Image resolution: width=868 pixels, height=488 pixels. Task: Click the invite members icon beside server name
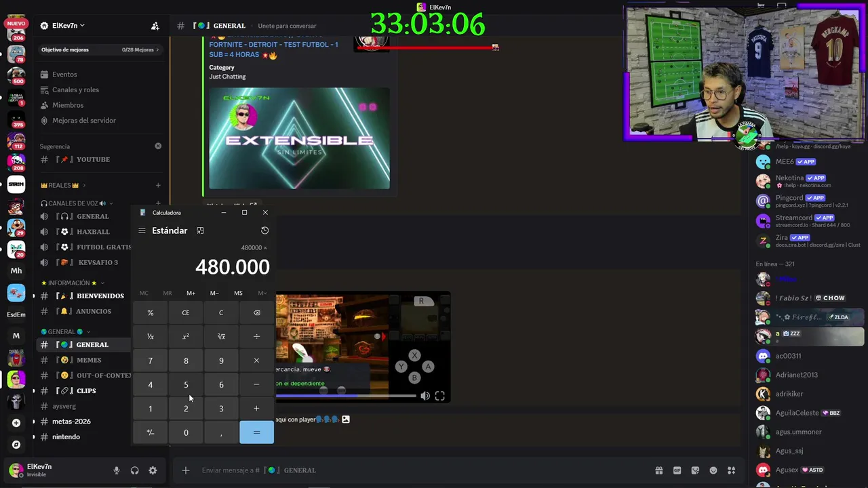[x=155, y=26]
